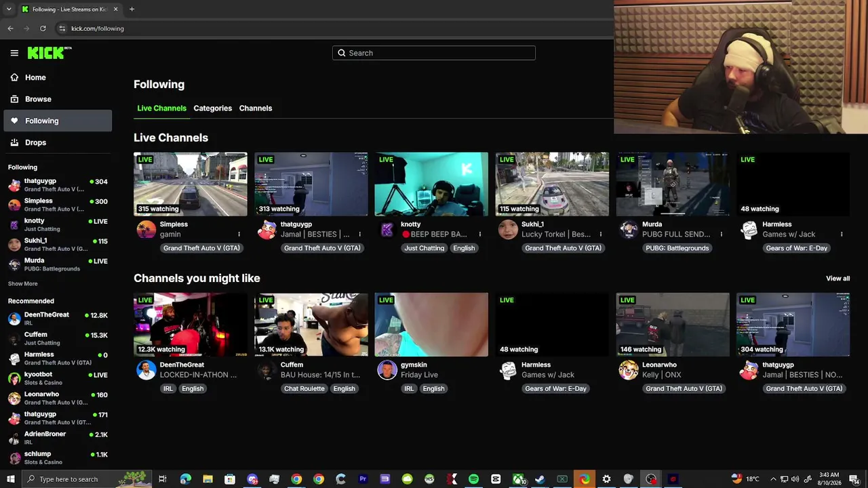Click the Kick logo

50,53
